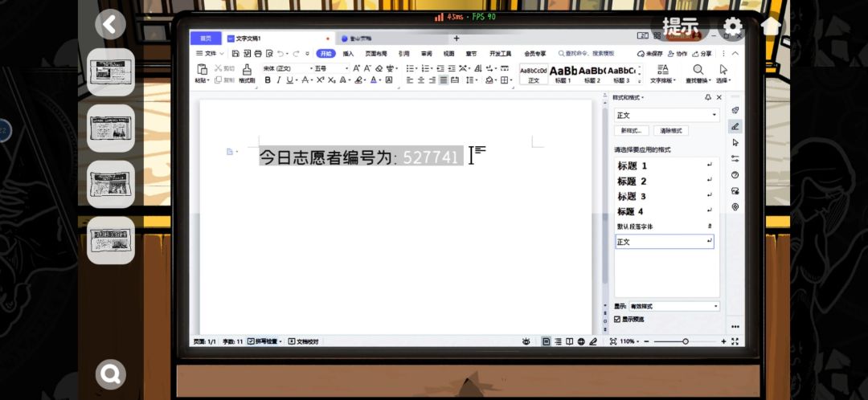This screenshot has width=868, height=400.
Task: Toggle Underline formatting
Action: click(289, 80)
